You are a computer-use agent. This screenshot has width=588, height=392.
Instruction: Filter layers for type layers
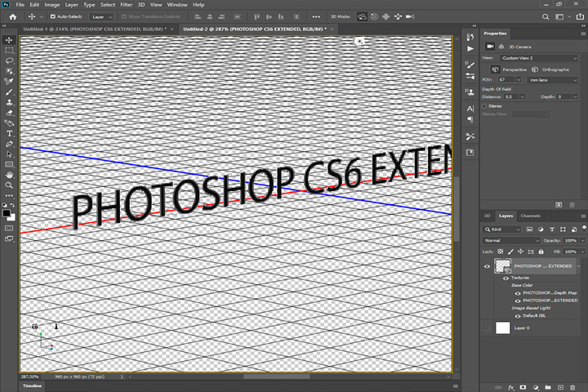tap(551, 229)
